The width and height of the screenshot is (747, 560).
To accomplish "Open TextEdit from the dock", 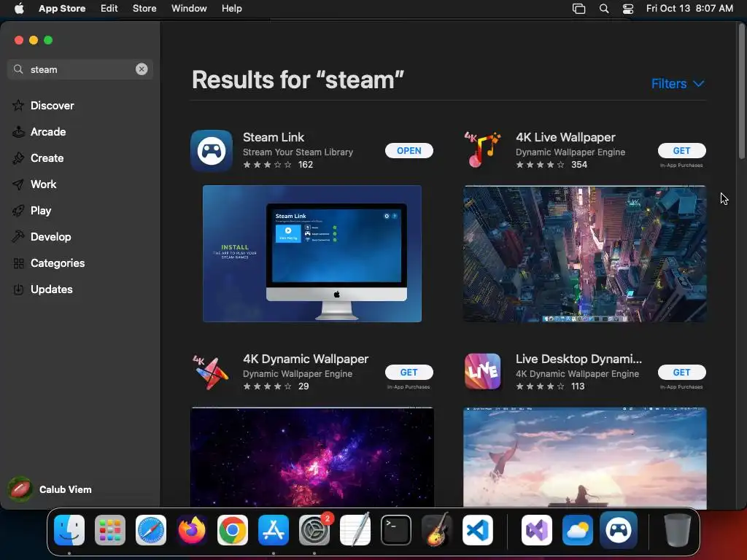I will click(x=355, y=529).
